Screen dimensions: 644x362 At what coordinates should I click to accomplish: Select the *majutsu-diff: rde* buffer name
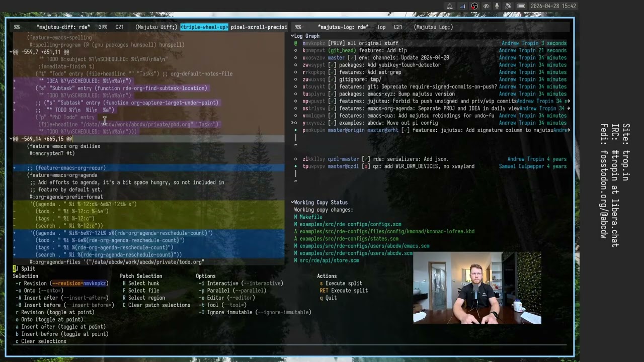pyautogui.click(x=63, y=27)
